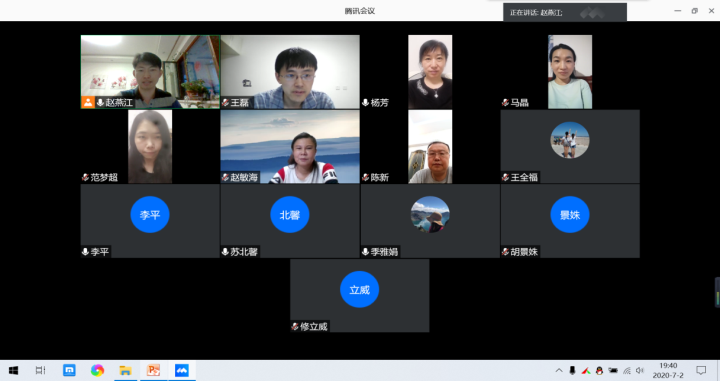Viewport: 720px width, 381px height.
Task: Open PowerPoint from the taskbar
Action: (x=153, y=370)
